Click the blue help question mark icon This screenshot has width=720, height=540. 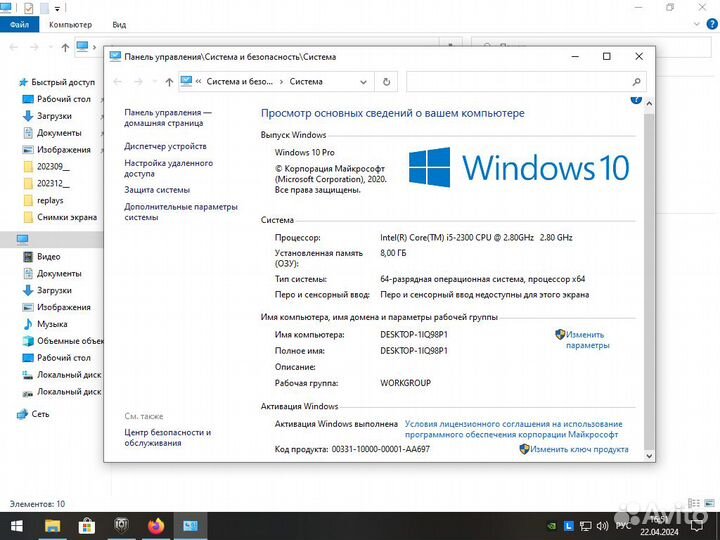tap(636, 100)
